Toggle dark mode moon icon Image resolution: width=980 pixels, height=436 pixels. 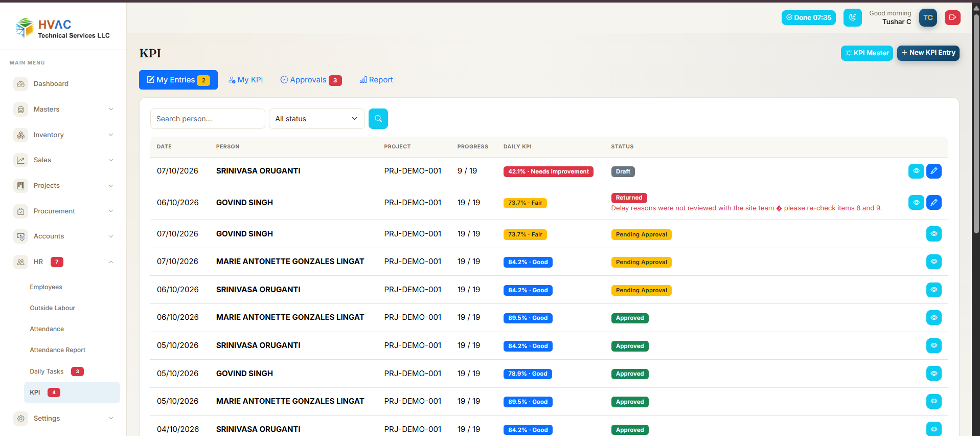click(x=853, y=17)
